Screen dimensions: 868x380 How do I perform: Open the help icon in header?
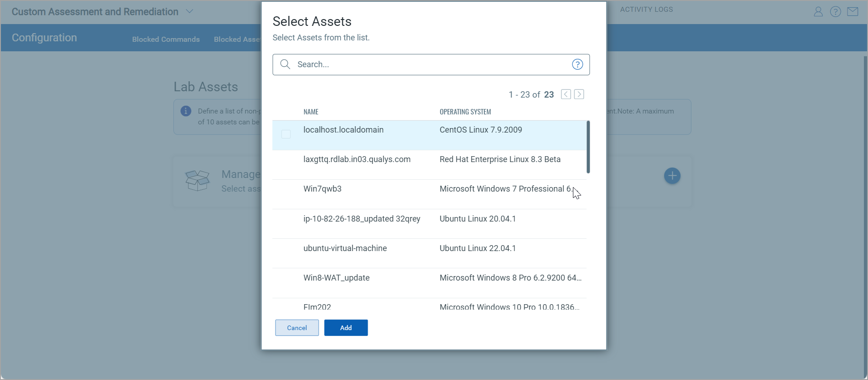(835, 12)
